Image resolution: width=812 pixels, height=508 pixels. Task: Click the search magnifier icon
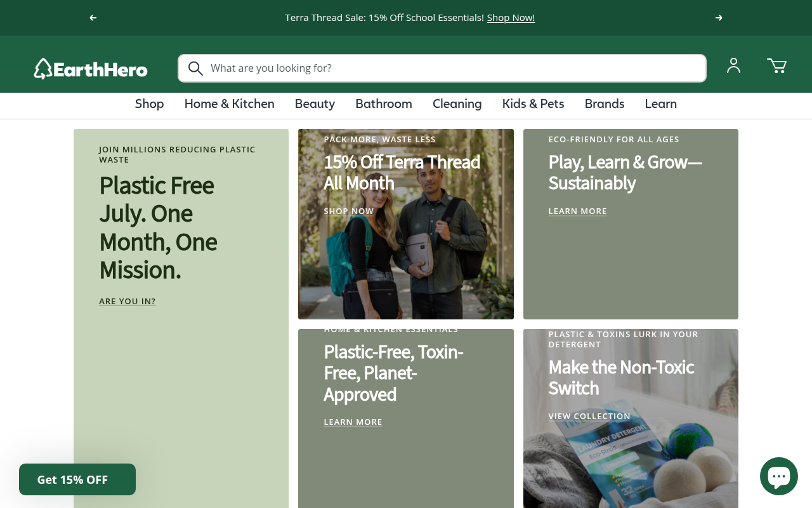[195, 69]
